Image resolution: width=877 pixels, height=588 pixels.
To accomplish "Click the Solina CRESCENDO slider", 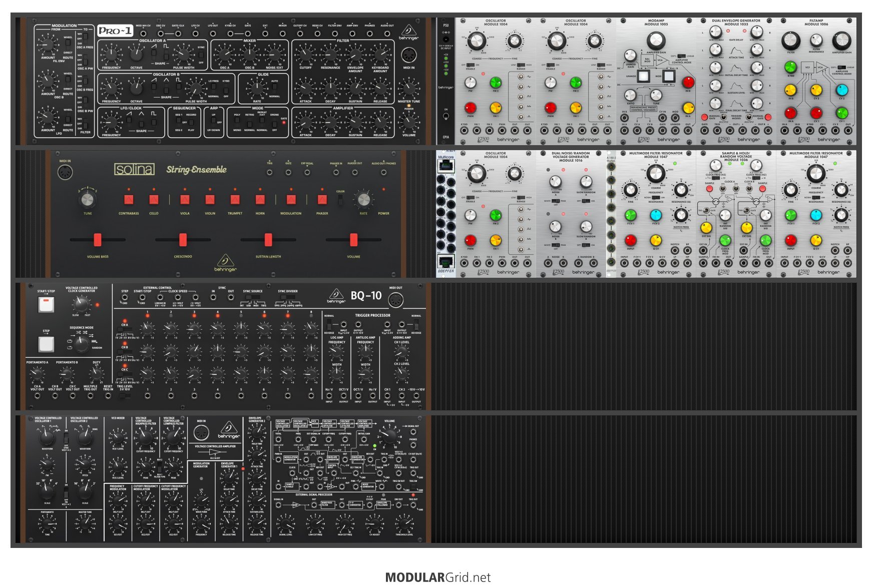I will 183,240.
